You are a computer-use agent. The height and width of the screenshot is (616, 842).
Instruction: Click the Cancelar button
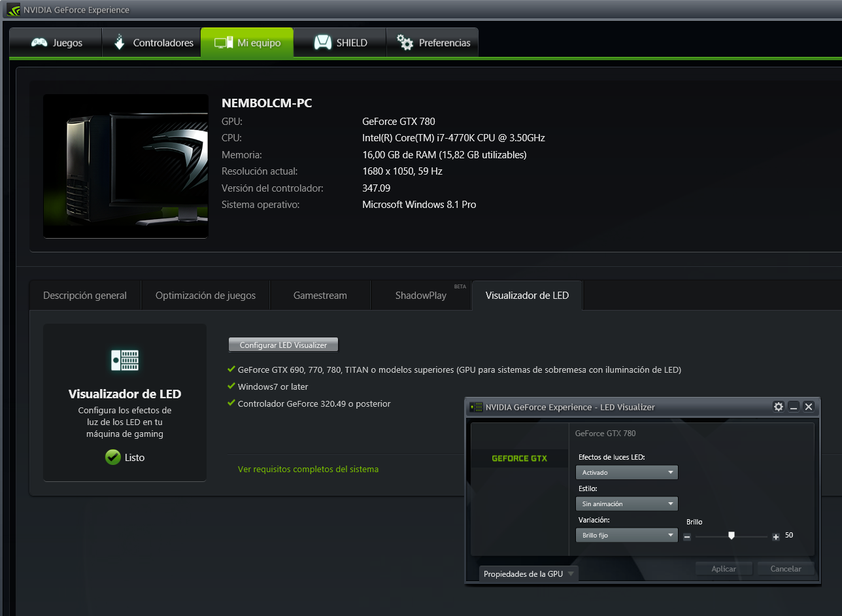[786, 568]
